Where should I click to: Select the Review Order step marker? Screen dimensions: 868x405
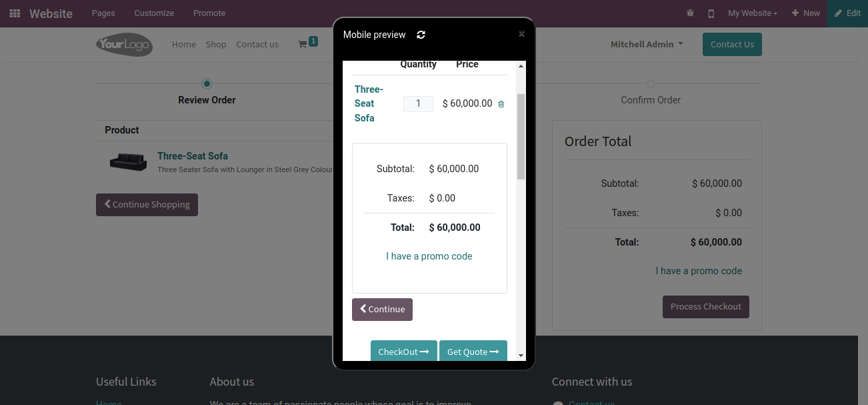coord(207,83)
